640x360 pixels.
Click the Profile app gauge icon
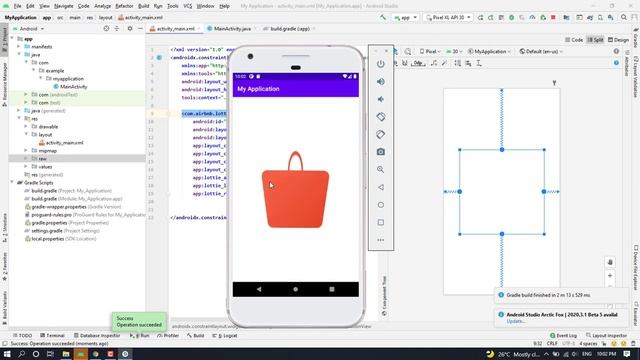point(532,18)
